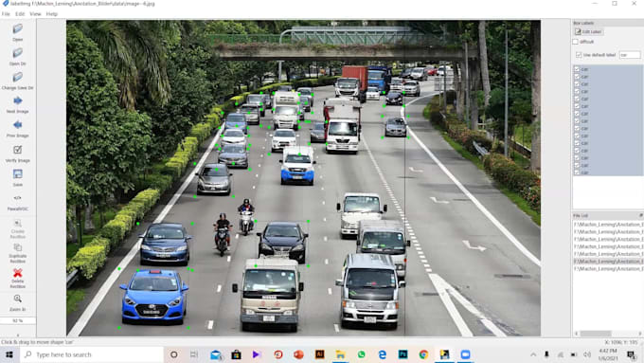
Task: Undock the File List panel with its float icon
Action: (641, 215)
